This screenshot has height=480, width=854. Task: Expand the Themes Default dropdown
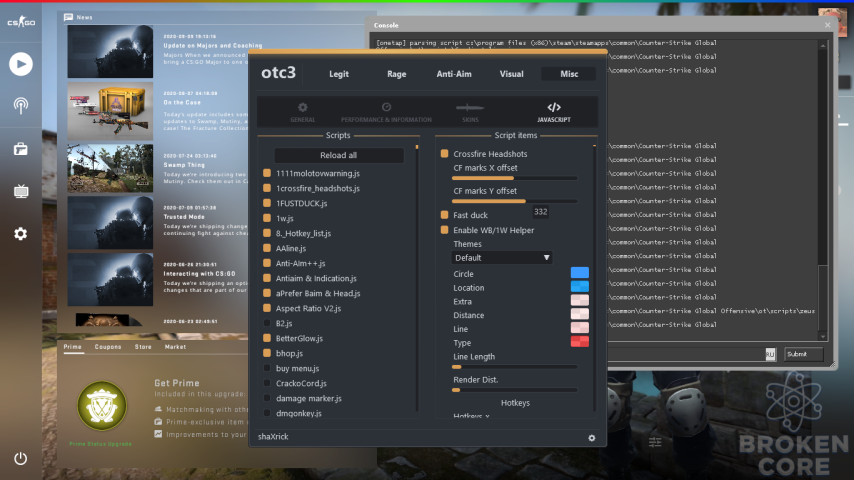coord(502,258)
